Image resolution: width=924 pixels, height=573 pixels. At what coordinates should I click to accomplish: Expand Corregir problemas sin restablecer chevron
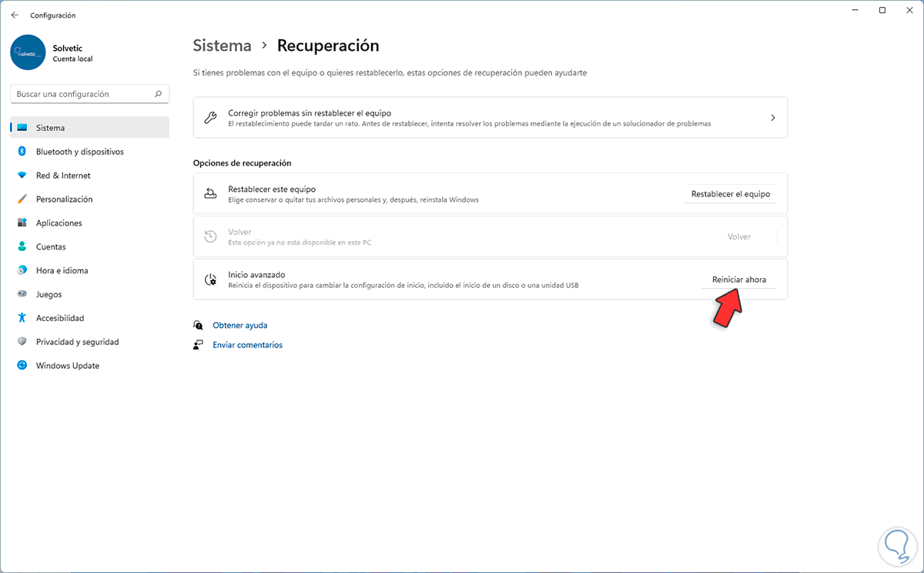tap(772, 118)
